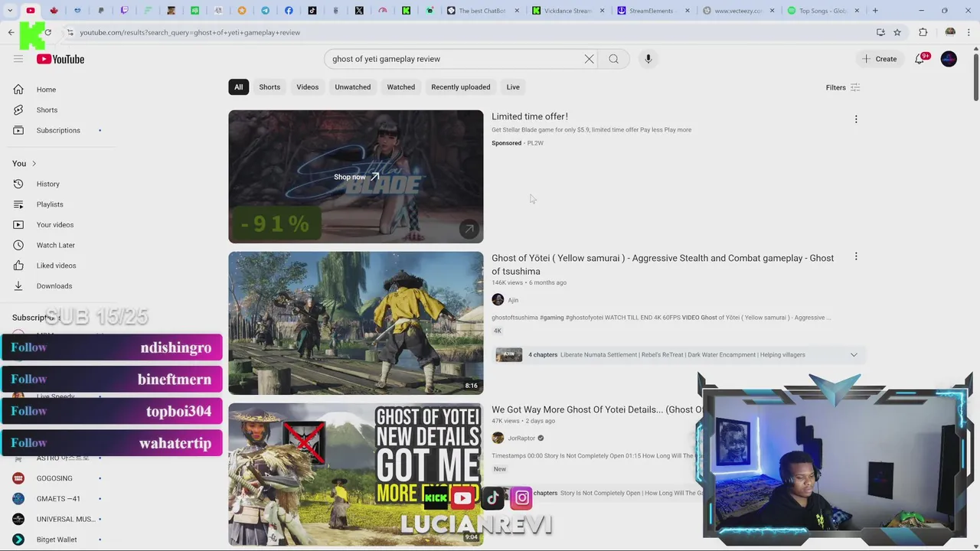Open We Got Way More Ghost Of Yotei title
This screenshot has width=980, height=551.
tap(597, 409)
